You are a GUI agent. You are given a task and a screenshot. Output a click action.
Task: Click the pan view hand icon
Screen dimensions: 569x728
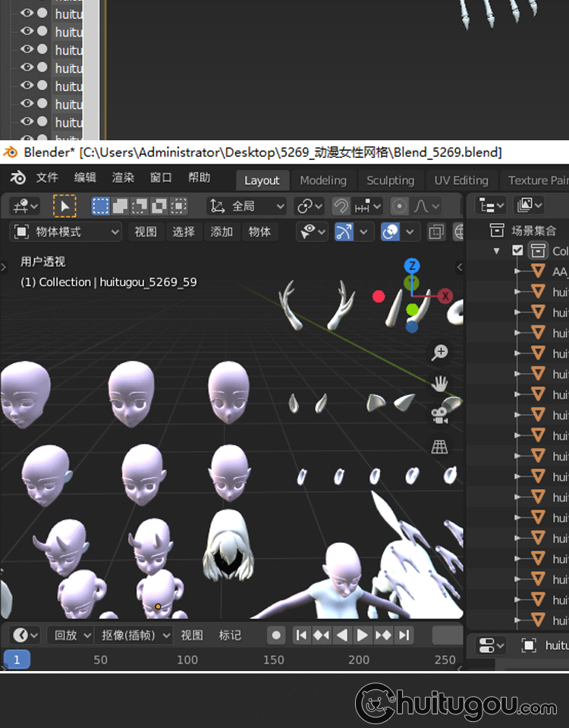(x=440, y=383)
